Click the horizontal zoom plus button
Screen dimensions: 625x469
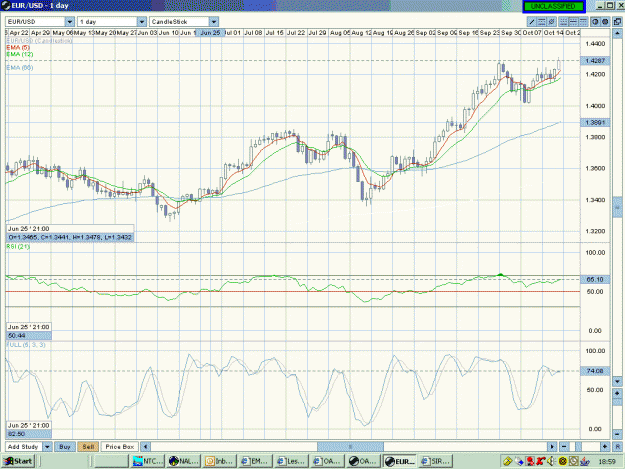[x=605, y=447]
